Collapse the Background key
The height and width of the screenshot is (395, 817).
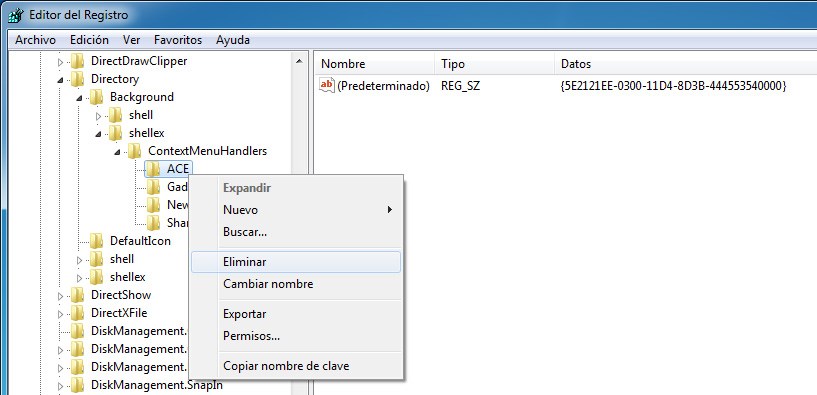79,97
